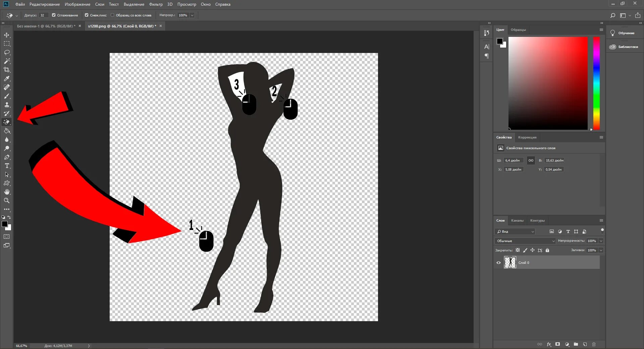Viewport: 644px width, 349px height.
Task: Lock all with padlock icon
Action: [x=547, y=250]
